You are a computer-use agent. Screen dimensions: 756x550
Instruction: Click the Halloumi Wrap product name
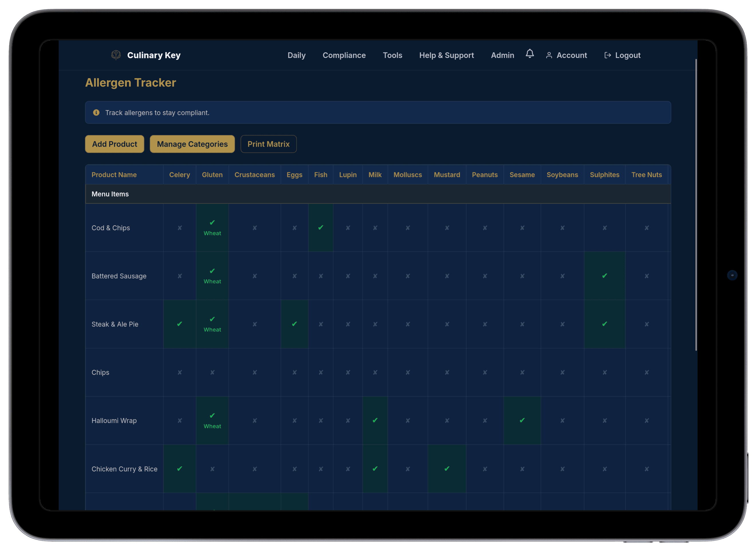pyautogui.click(x=114, y=421)
